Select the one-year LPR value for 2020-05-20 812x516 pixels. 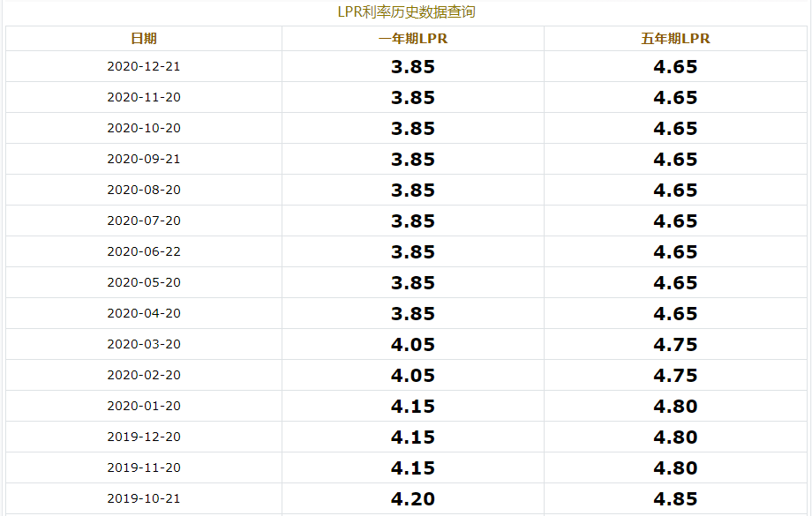(x=413, y=283)
